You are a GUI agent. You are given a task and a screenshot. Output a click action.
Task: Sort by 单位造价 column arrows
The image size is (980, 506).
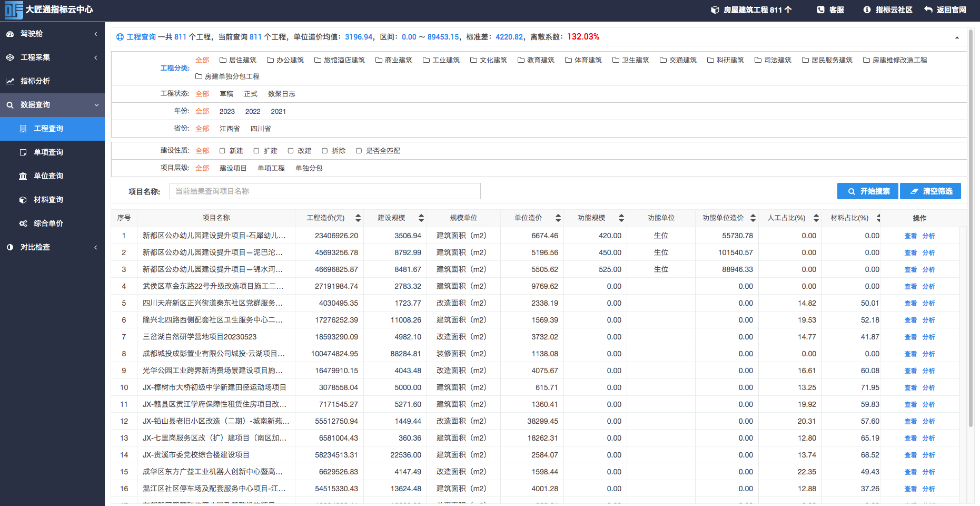click(x=558, y=218)
